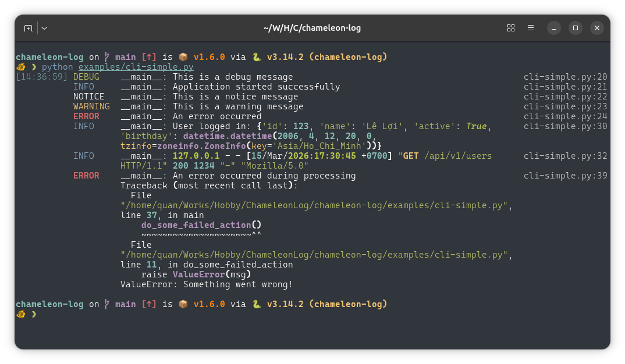Click v1.6.0 in the bottom prompt line

[x=209, y=304]
